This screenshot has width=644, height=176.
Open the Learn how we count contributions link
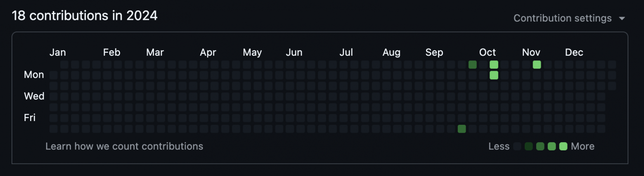coord(124,146)
